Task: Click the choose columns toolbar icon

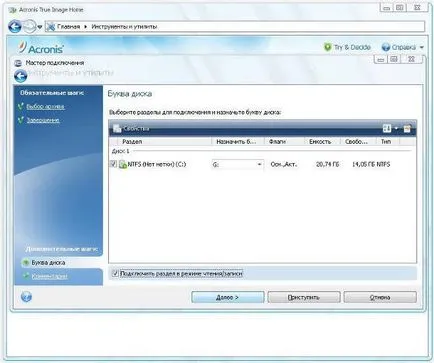Action: [407, 128]
